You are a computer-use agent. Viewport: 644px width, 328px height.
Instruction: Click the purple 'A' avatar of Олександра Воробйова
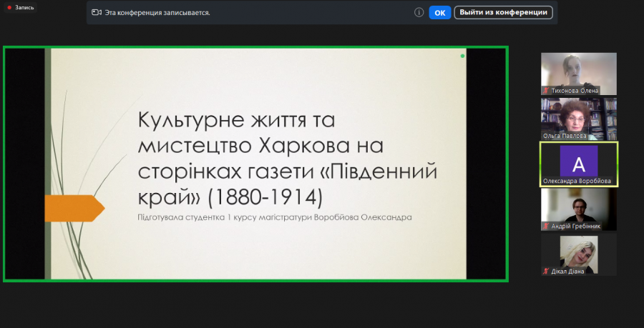(579, 161)
